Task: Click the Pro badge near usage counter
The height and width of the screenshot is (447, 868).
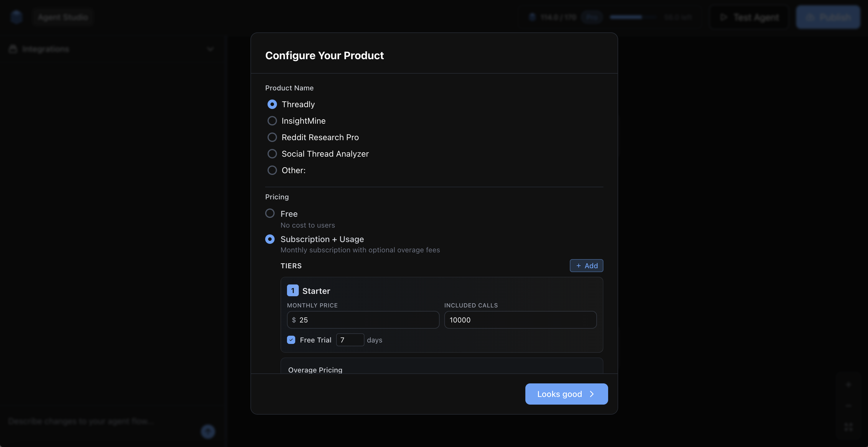Action: pyautogui.click(x=592, y=17)
